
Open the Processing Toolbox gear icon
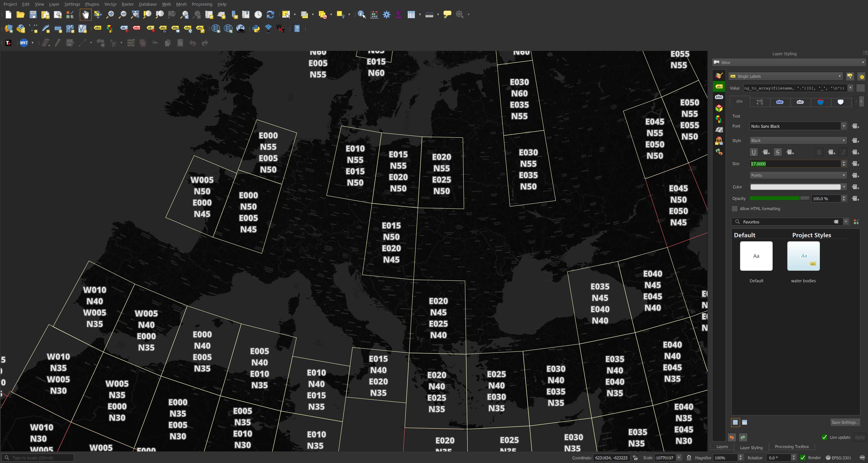[387, 14]
